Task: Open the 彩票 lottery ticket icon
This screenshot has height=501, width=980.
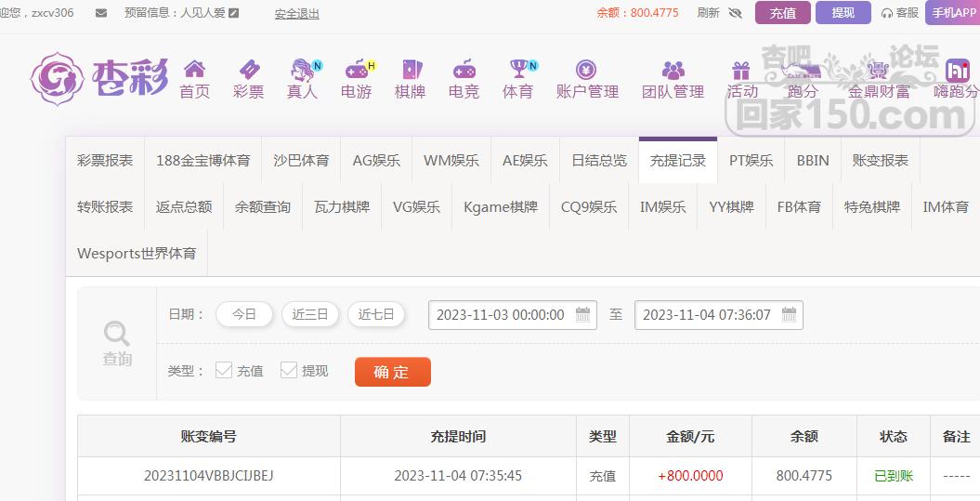Action: [248, 70]
